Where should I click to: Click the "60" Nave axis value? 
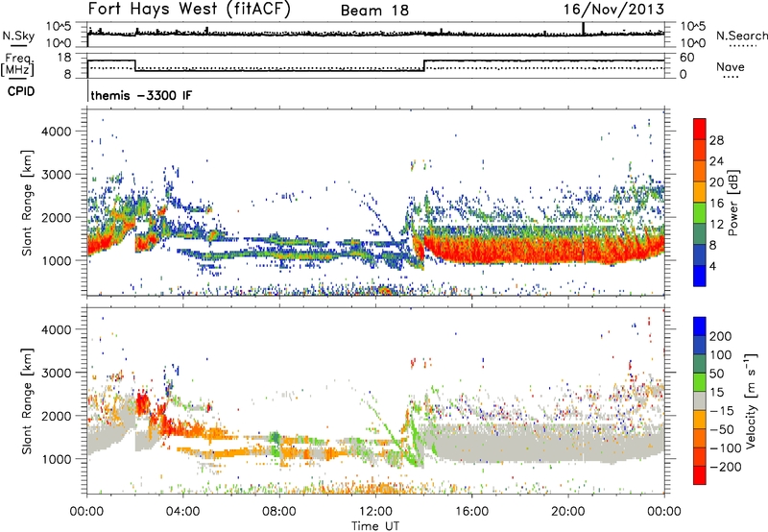coord(686,58)
